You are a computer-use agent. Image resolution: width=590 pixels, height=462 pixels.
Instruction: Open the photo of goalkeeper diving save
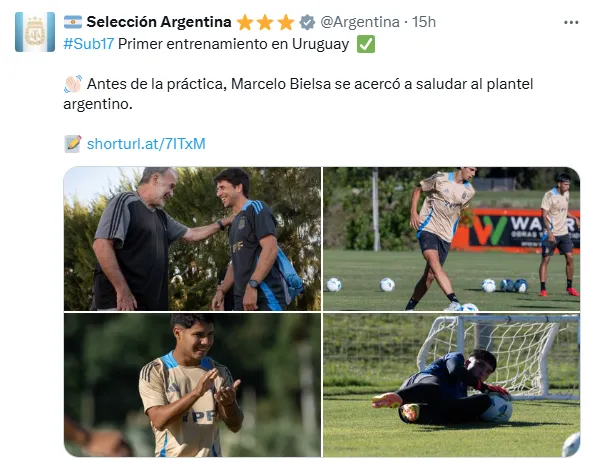click(452, 385)
